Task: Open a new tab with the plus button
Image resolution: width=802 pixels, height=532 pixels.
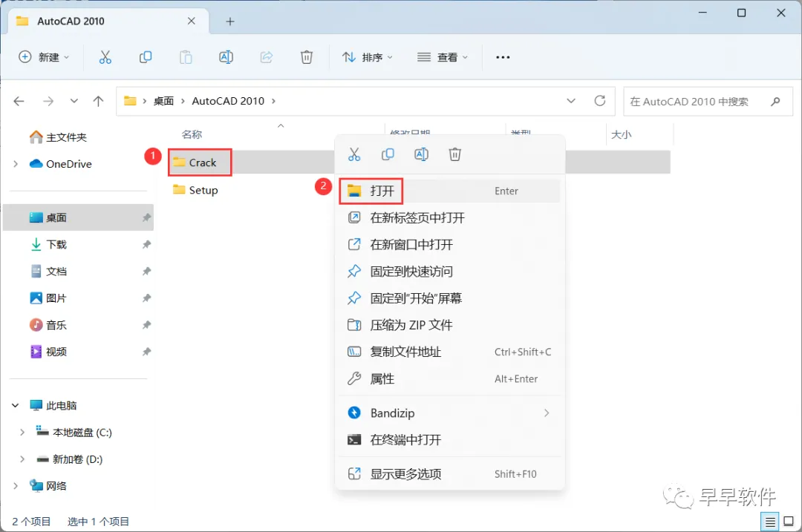Action: [230, 22]
